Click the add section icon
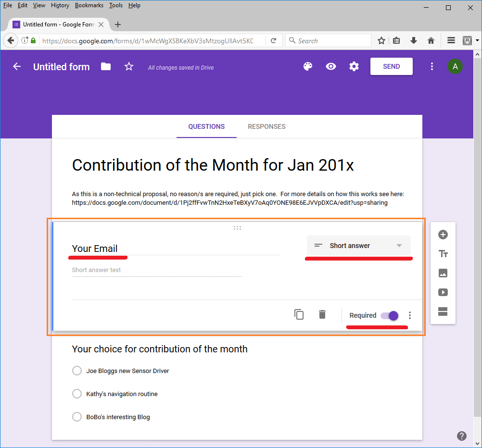This screenshot has height=448, width=482. tap(443, 311)
